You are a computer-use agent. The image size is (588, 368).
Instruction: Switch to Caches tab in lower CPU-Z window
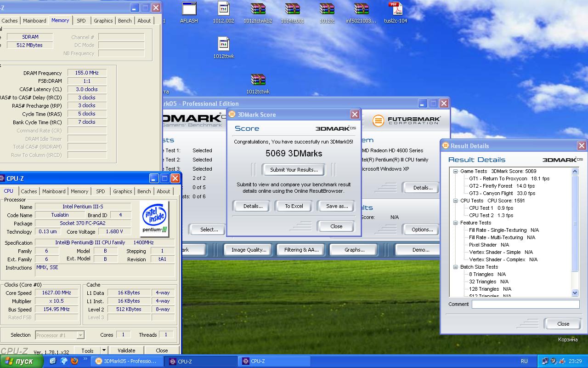pyautogui.click(x=28, y=191)
